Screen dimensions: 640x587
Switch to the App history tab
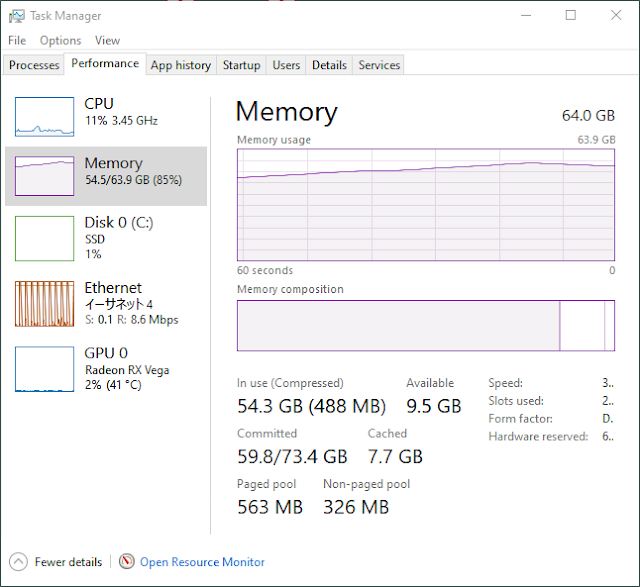pos(181,65)
